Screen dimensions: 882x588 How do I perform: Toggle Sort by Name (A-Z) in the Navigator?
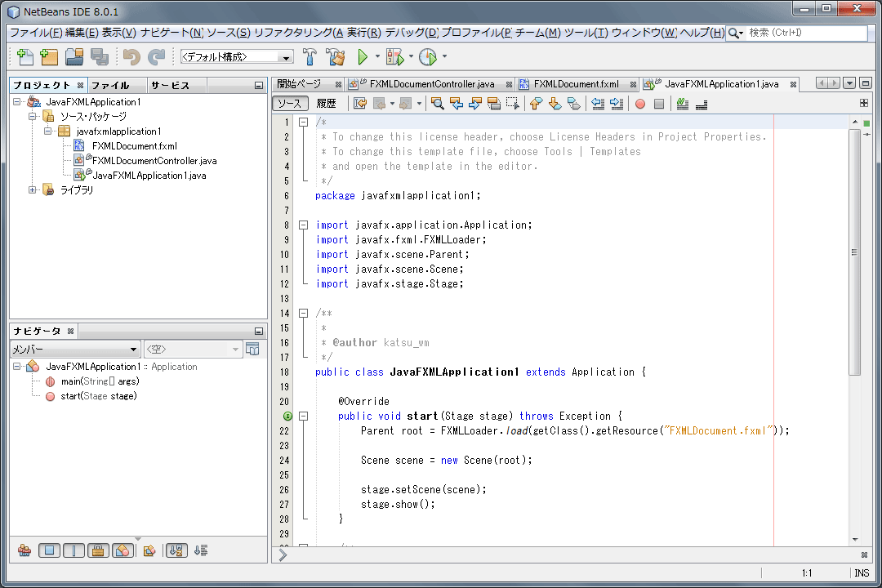[x=176, y=550]
